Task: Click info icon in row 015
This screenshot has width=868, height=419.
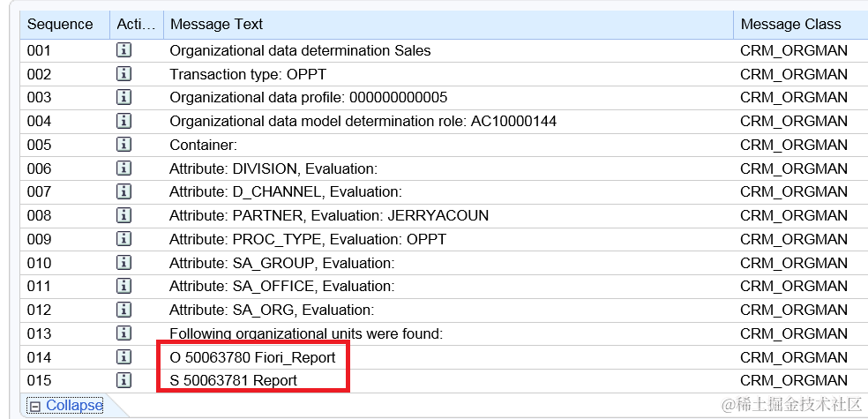Action: [123, 381]
